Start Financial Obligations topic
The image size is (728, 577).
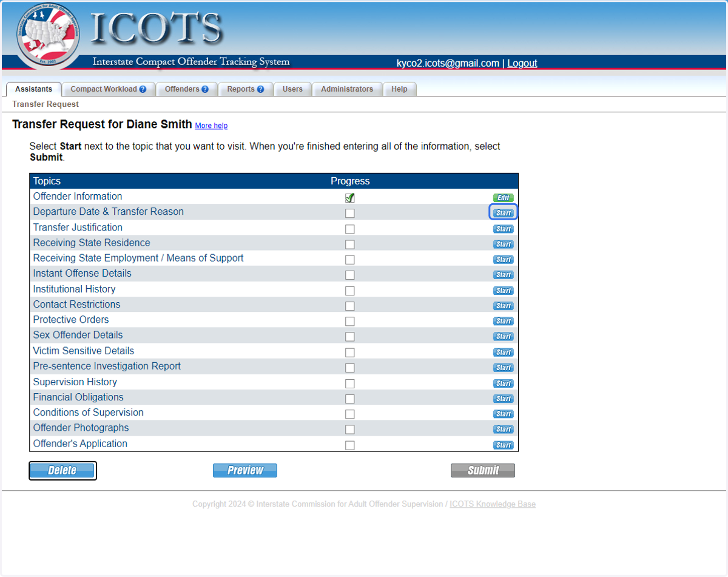click(x=503, y=399)
